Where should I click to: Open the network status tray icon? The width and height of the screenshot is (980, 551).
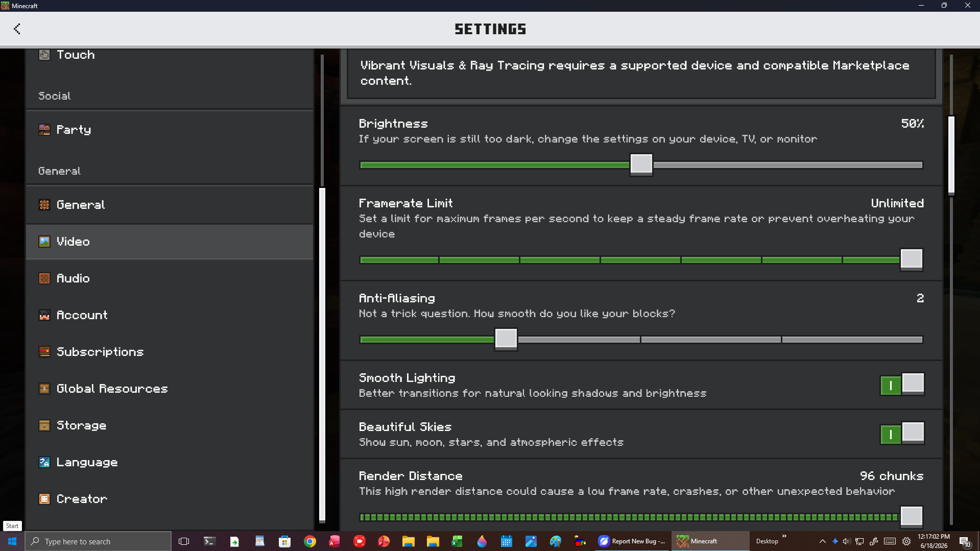[x=860, y=541]
